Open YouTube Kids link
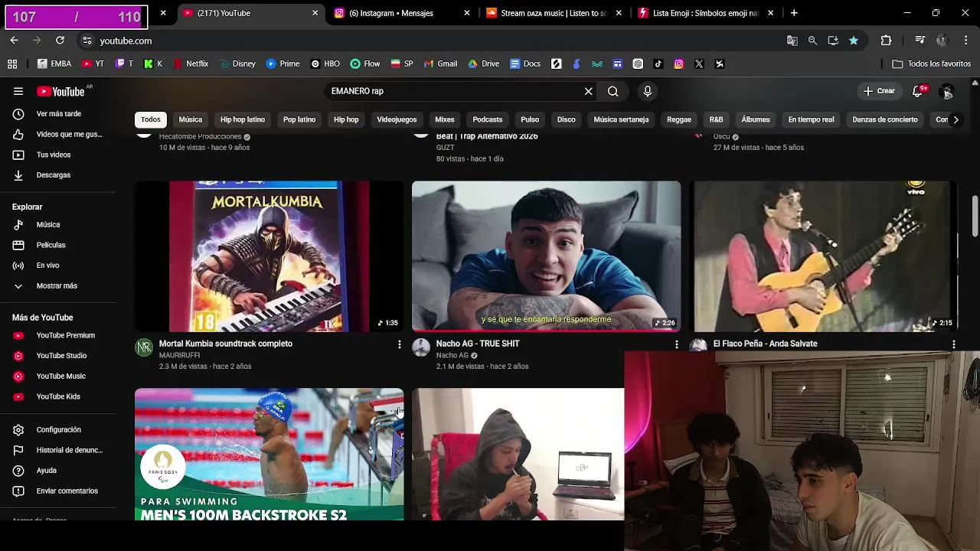 (x=58, y=396)
